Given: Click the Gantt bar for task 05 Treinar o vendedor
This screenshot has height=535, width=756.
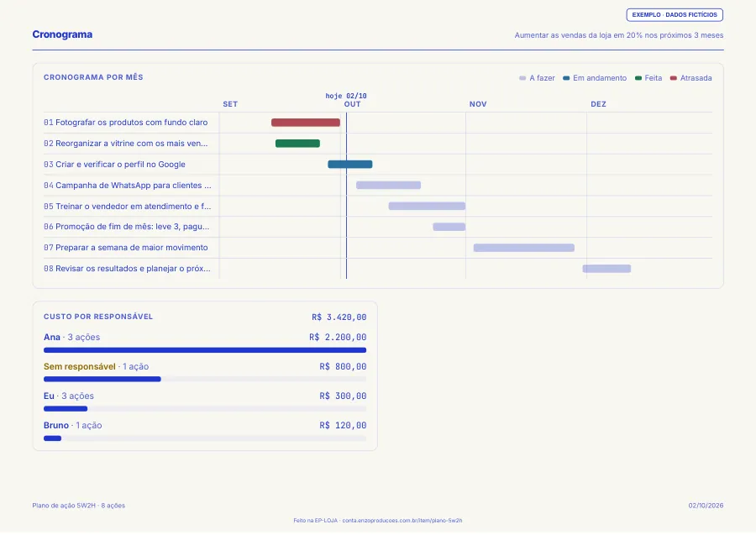Looking at the screenshot, I should click(427, 207).
